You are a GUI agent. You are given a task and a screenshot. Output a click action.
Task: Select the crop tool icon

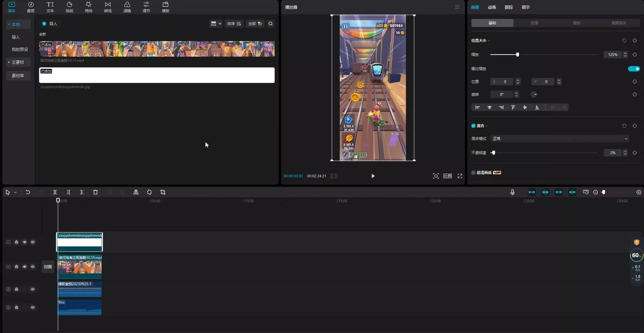163,192
